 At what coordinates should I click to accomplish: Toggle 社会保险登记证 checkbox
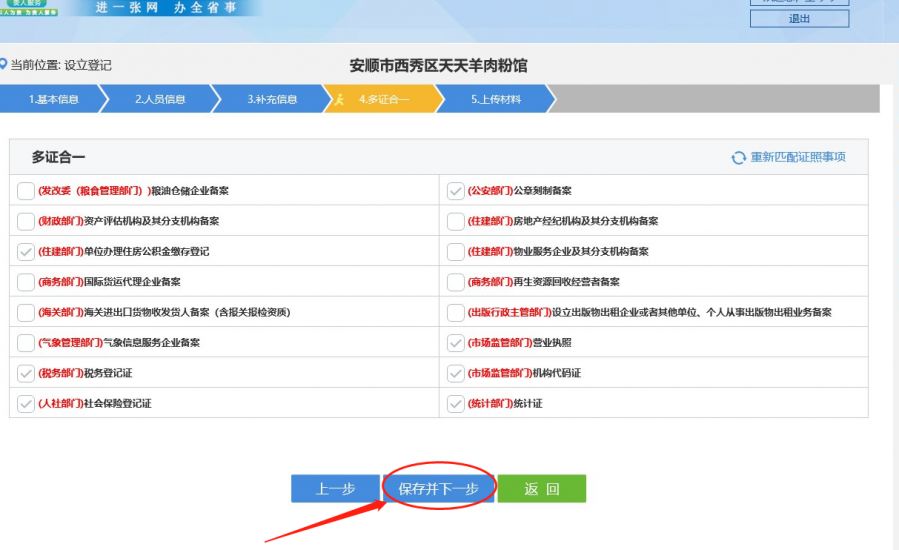point(26,403)
